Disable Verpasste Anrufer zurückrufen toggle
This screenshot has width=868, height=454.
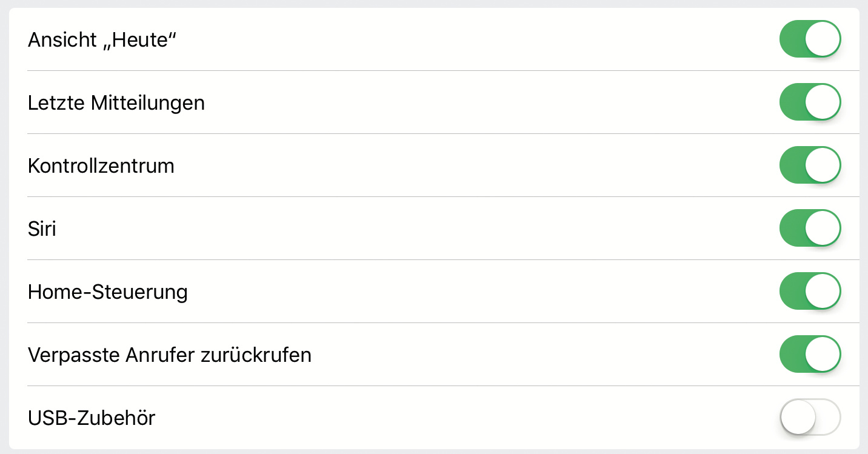(810, 355)
